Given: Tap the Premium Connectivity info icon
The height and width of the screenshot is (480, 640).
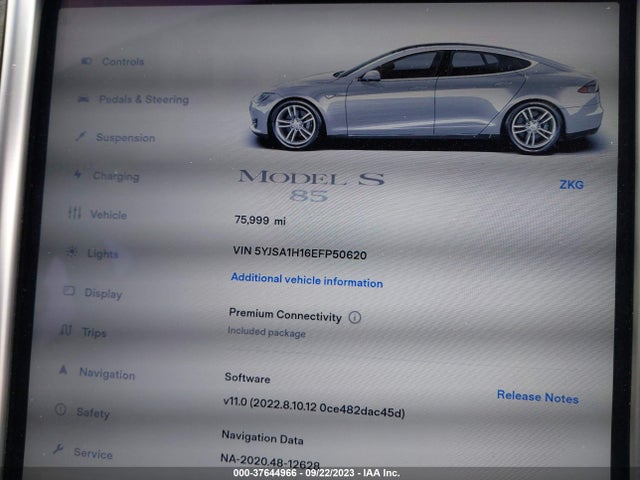Looking at the screenshot, I should 355,317.
